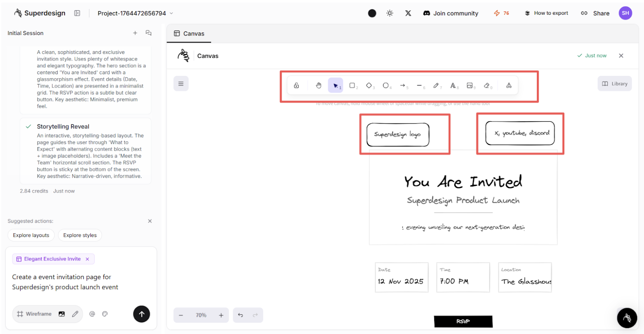Screen dimensions: 644x334
Task: Open the Project-1764472656794 dropdown
Action: tap(135, 13)
